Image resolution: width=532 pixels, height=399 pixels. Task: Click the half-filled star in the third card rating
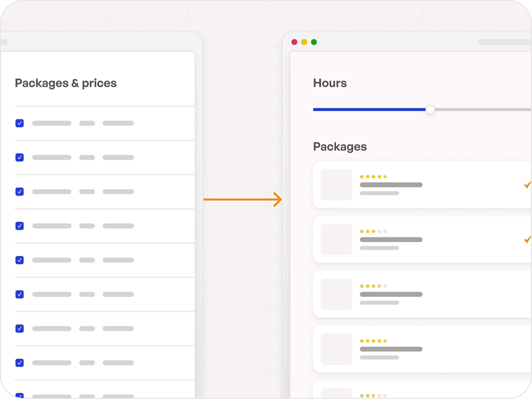point(379,286)
